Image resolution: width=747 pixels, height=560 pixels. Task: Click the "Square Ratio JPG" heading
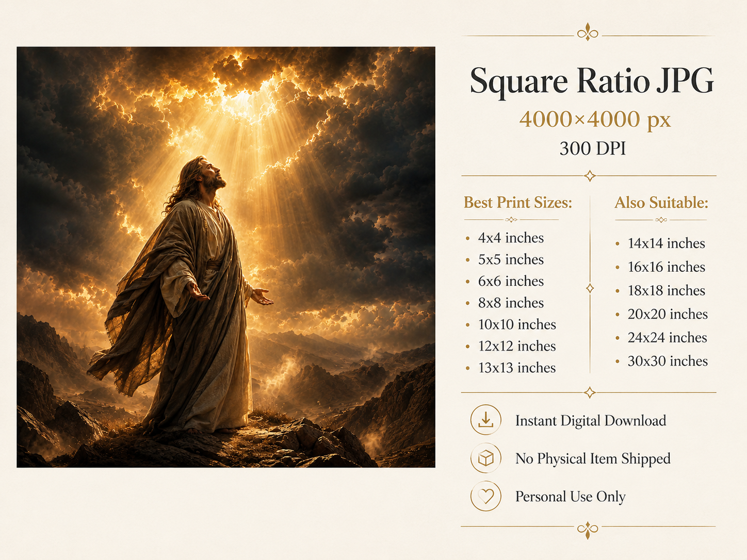[x=592, y=81]
